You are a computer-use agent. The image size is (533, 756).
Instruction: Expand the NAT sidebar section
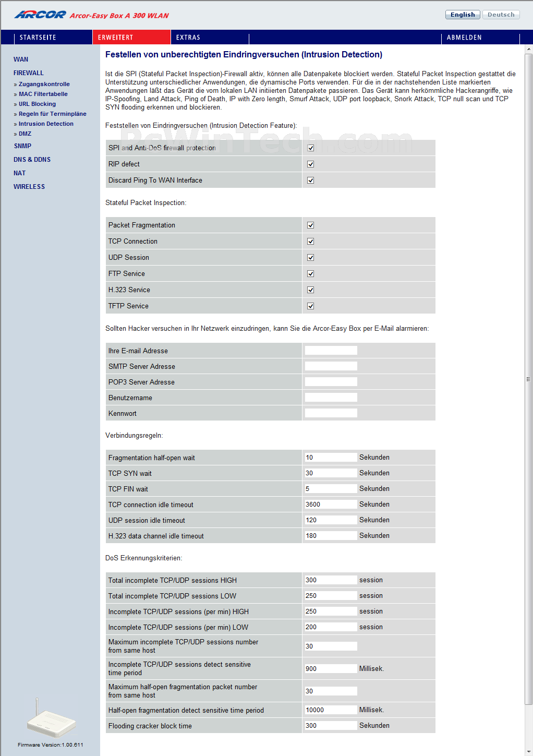coord(19,173)
